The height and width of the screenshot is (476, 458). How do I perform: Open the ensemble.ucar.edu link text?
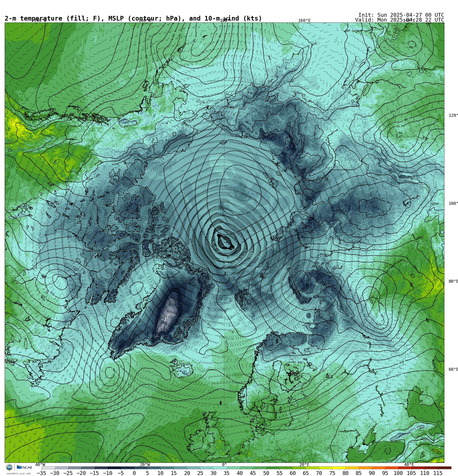click(x=19, y=474)
